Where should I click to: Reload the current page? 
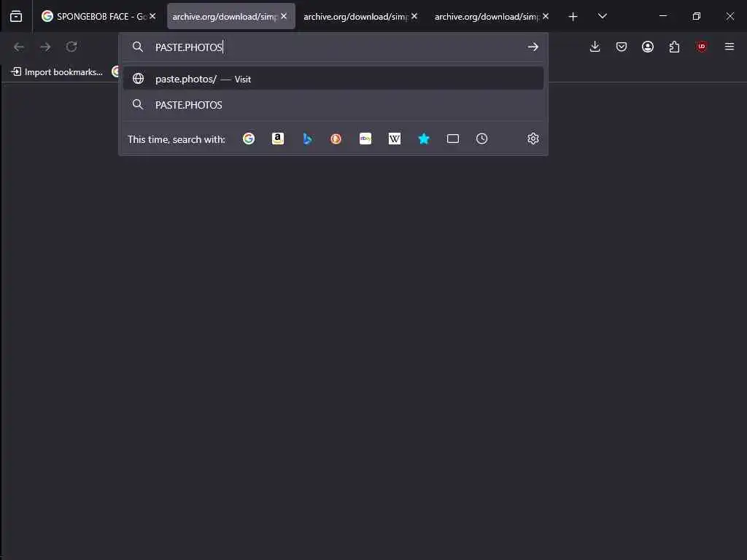[x=71, y=47]
